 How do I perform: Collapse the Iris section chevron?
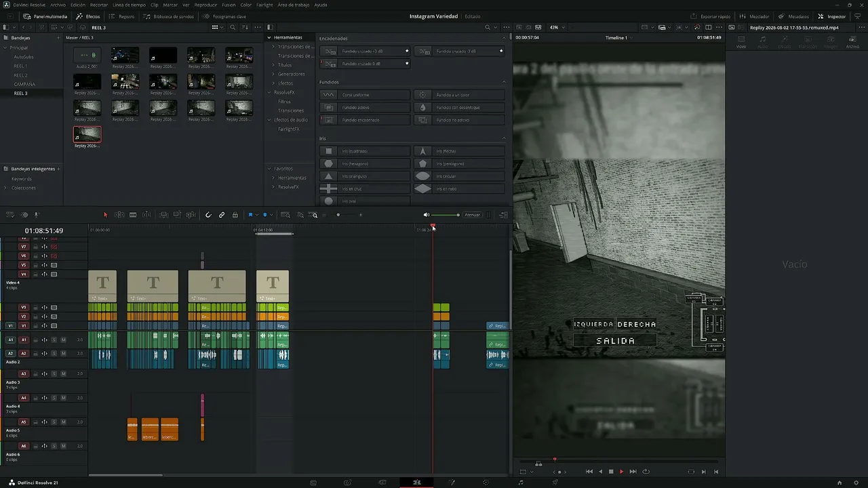click(x=504, y=138)
